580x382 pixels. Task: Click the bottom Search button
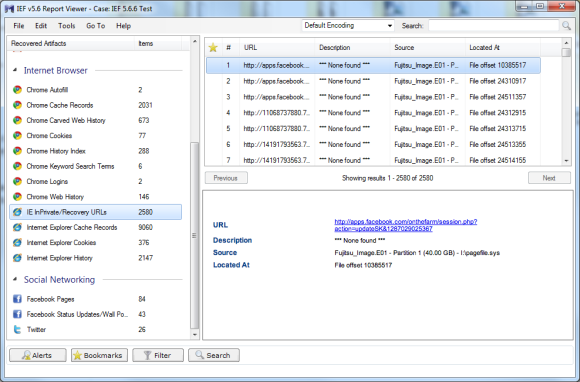click(214, 355)
